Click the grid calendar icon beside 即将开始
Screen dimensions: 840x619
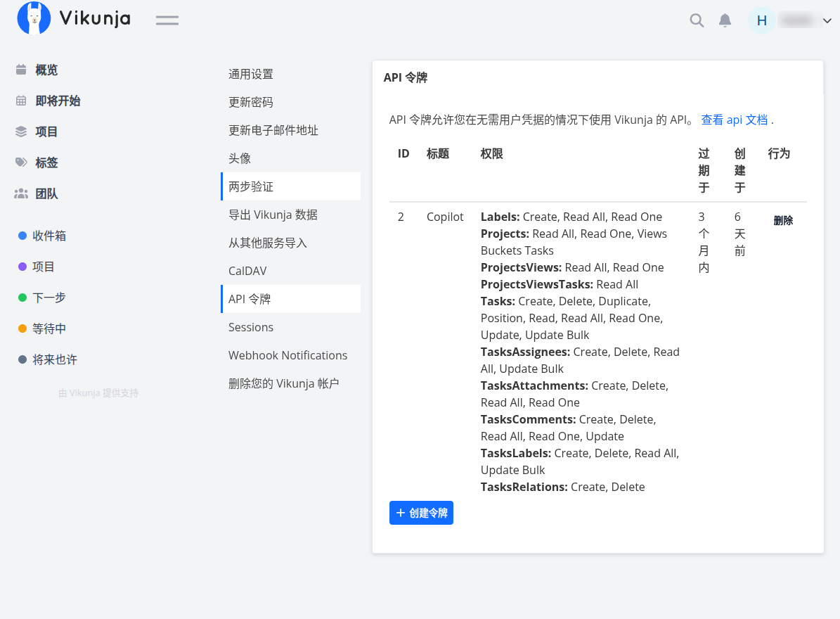point(21,101)
